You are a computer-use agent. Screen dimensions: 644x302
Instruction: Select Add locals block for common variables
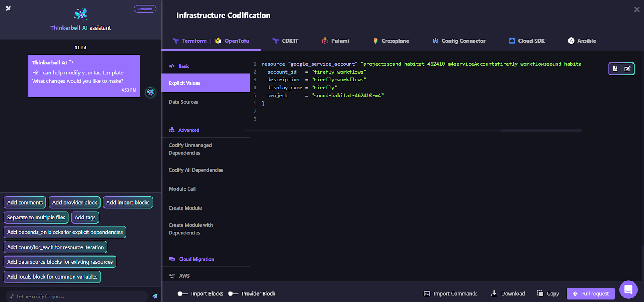(52, 277)
